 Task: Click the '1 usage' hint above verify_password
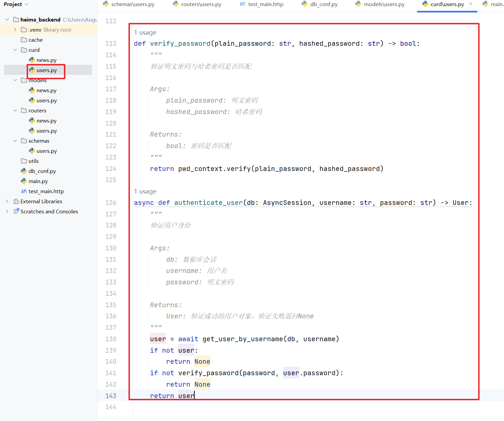(x=145, y=32)
